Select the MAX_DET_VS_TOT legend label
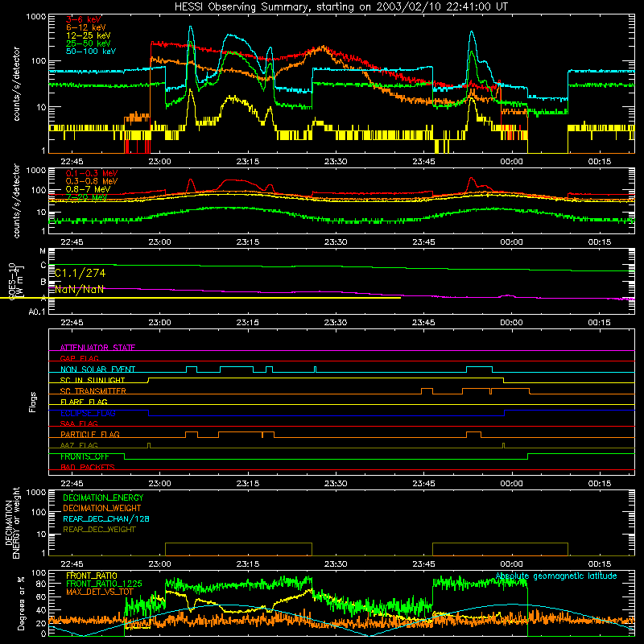644x644 pixels. pos(100,592)
